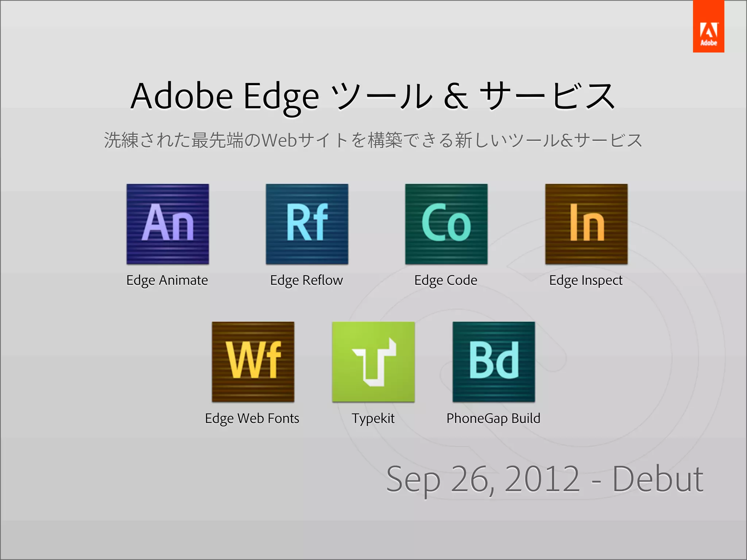Image resolution: width=747 pixels, height=560 pixels.
Task: Click the Edge Web Fonts 'Wf' icon
Action: coord(253,362)
